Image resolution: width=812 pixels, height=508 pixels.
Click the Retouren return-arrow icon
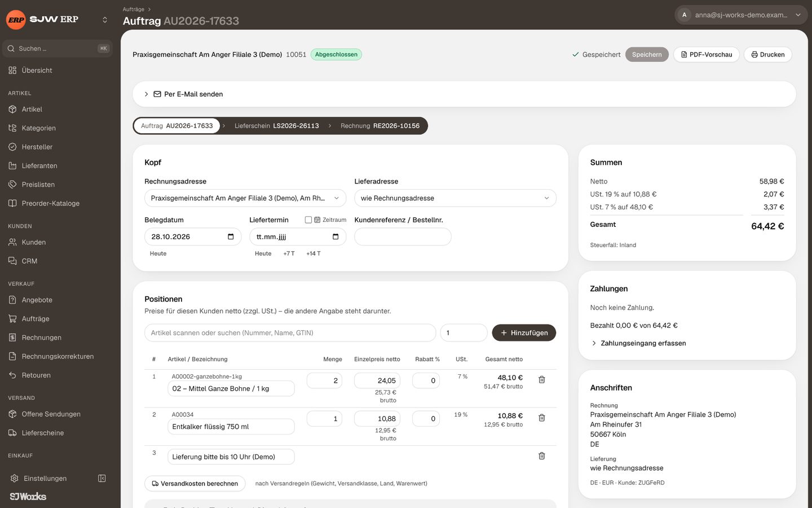pyautogui.click(x=12, y=375)
